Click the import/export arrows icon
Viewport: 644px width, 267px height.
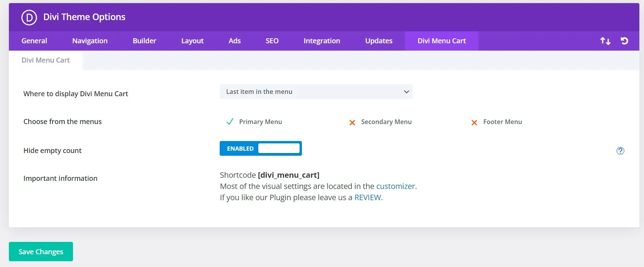(x=605, y=41)
